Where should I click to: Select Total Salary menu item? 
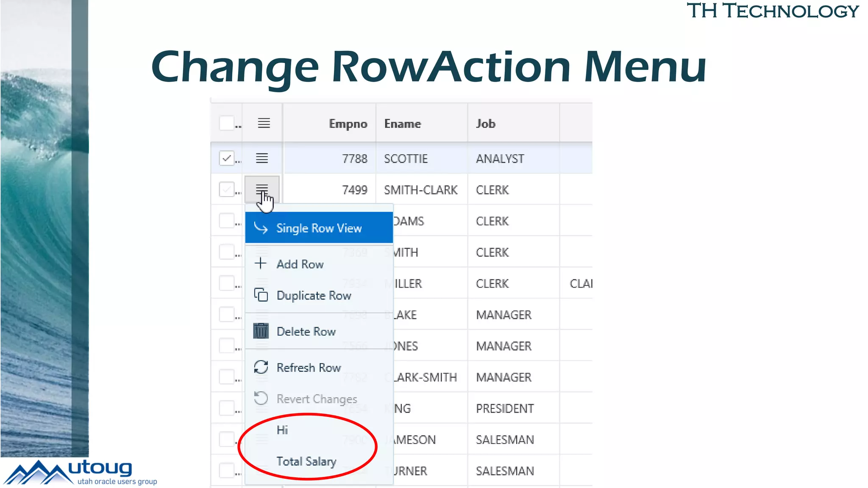pos(319,461)
